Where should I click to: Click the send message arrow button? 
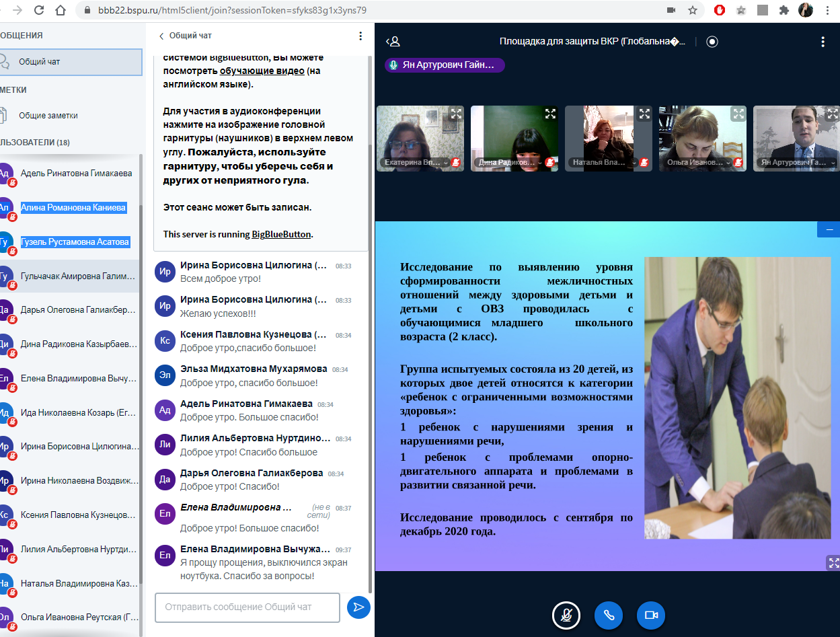(358, 607)
